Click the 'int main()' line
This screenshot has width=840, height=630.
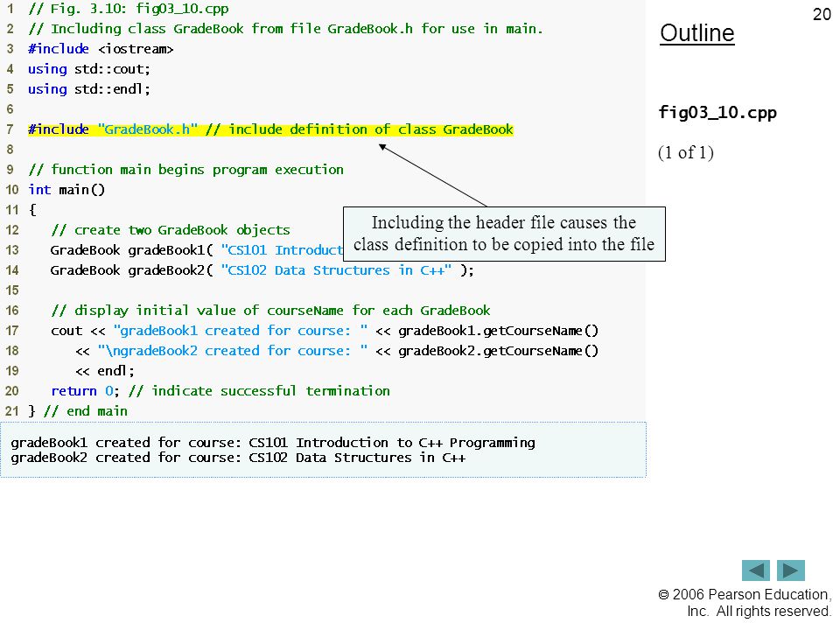(66, 190)
